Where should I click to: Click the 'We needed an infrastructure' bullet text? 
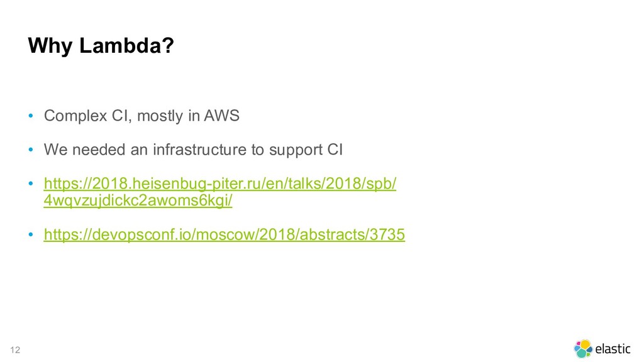tap(194, 150)
